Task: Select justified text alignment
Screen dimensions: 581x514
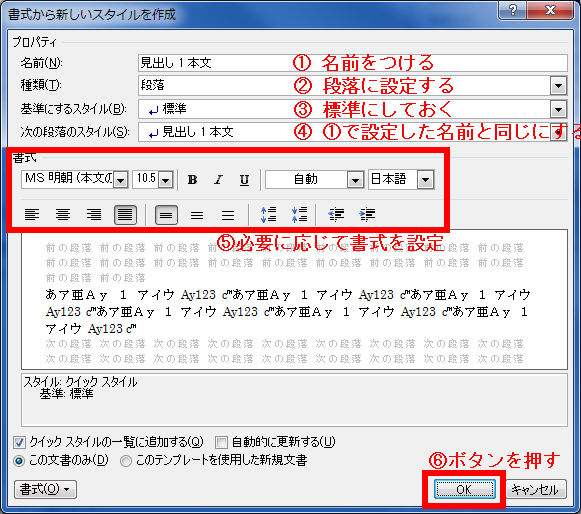Action: pyautogui.click(x=125, y=215)
